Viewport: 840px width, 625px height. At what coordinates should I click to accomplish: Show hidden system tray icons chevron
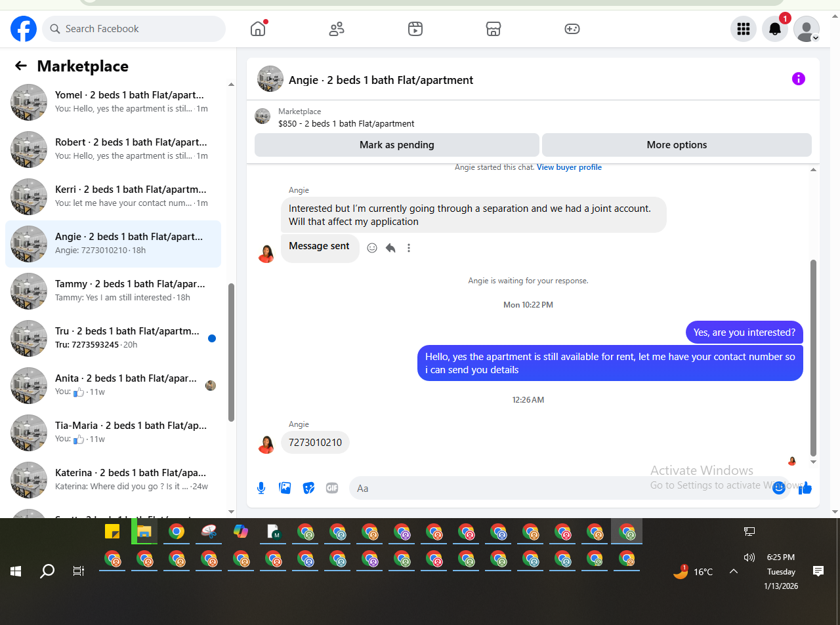pyautogui.click(x=734, y=571)
